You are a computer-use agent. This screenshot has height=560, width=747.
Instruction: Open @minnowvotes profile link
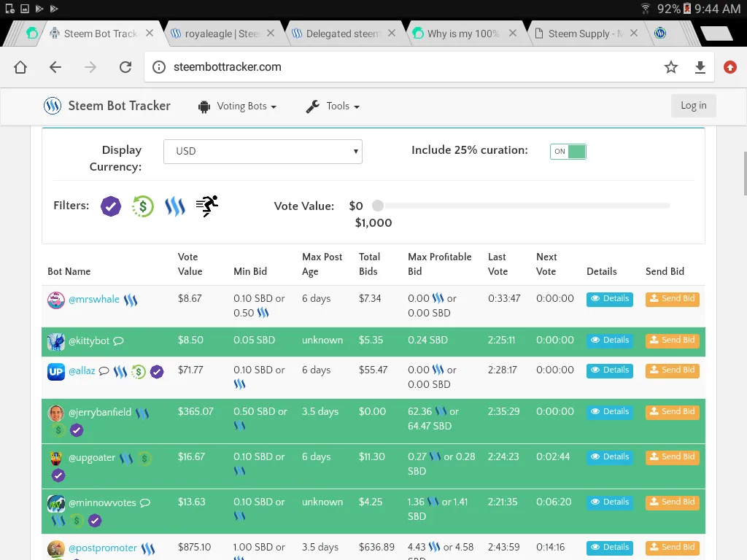pyautogui.click(x=102, y=502)
